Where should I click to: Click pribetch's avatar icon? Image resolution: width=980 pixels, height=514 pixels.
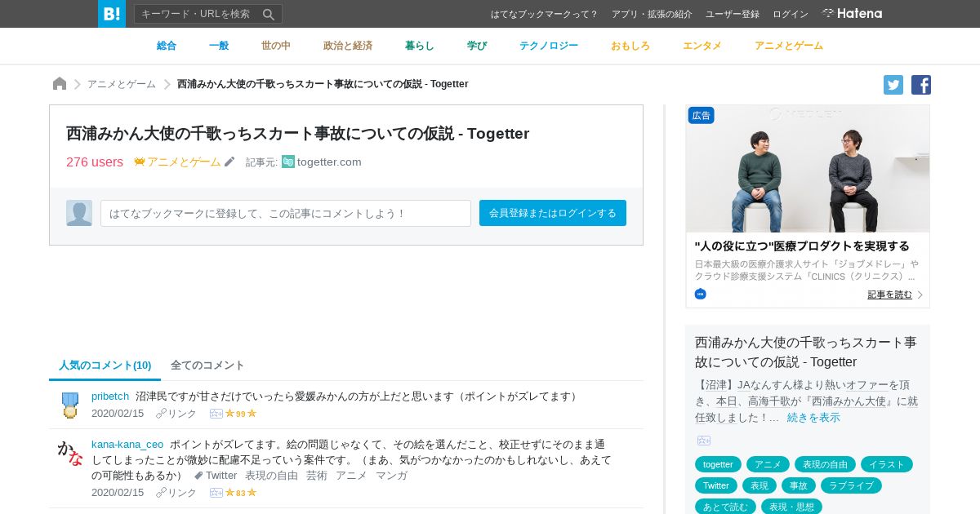pyautogui.click(x=70, y=405)
